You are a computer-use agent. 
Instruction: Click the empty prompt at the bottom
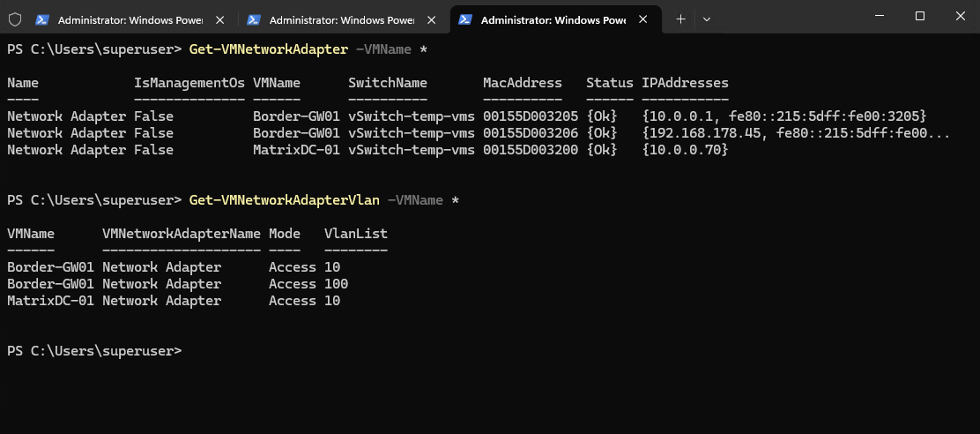(94, 351)
